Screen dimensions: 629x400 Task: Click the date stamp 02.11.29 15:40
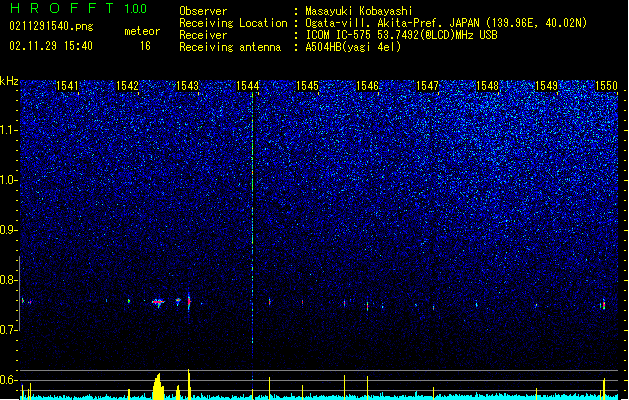tap(51, 46)
